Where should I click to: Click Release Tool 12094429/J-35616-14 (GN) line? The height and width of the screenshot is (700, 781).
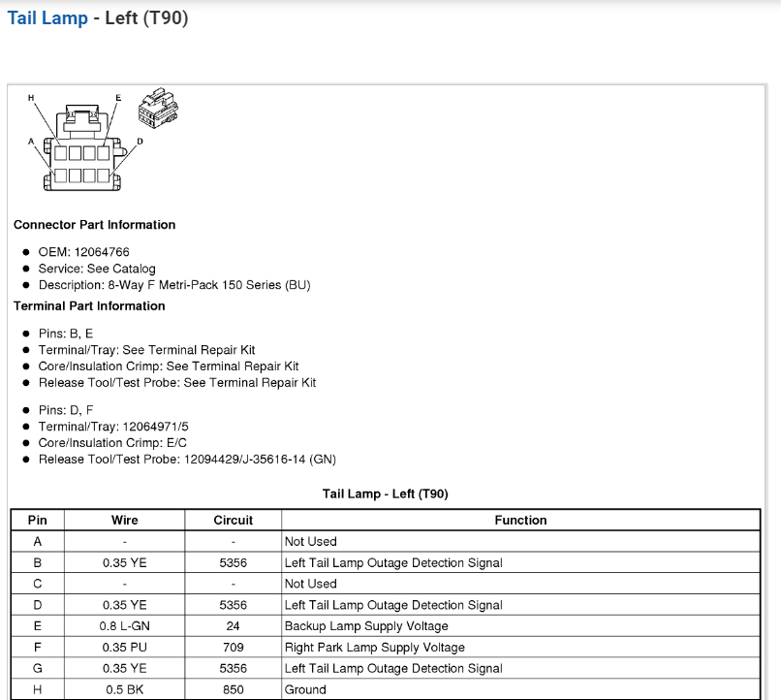187,460
